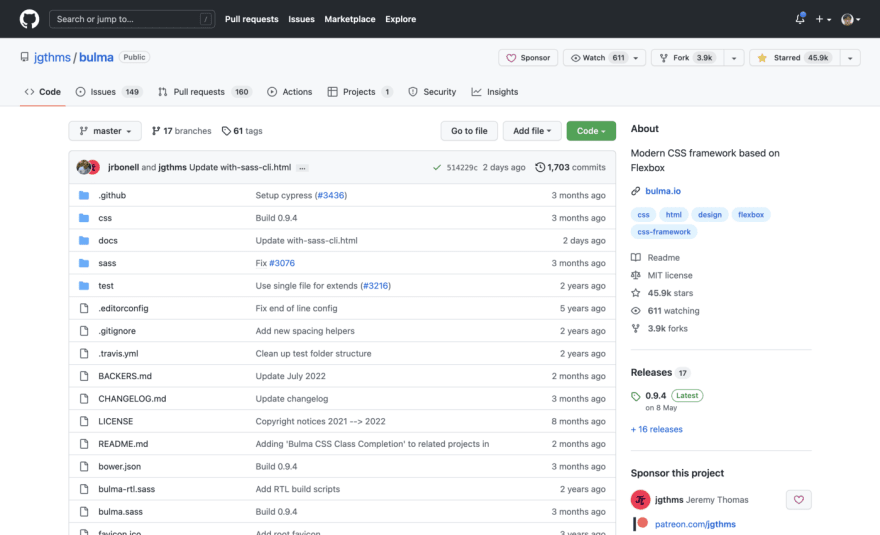
Task: Open the 1,703 commits link
Action: [570, 167]
